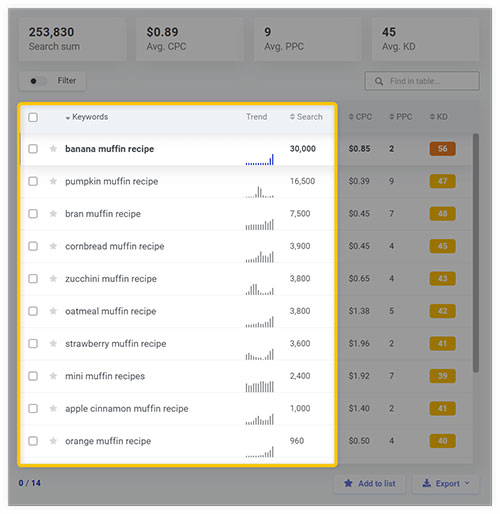The height and width of the screenshot is (514, 500).
Task: Click the search magnifier icon in table search
Action: coord(379,81)
